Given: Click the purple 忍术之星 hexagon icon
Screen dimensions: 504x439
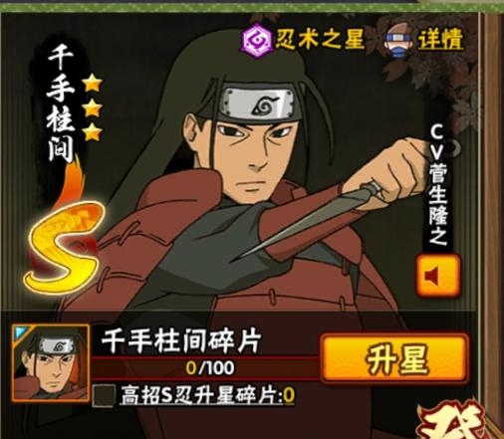Looking at the screenshot, I should pos(255,41).
